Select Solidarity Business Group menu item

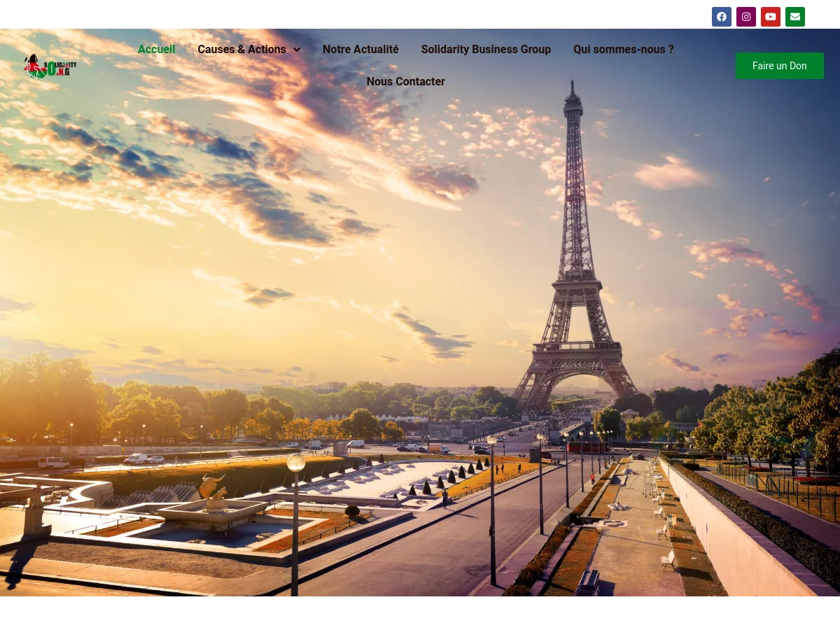point(486,50)
